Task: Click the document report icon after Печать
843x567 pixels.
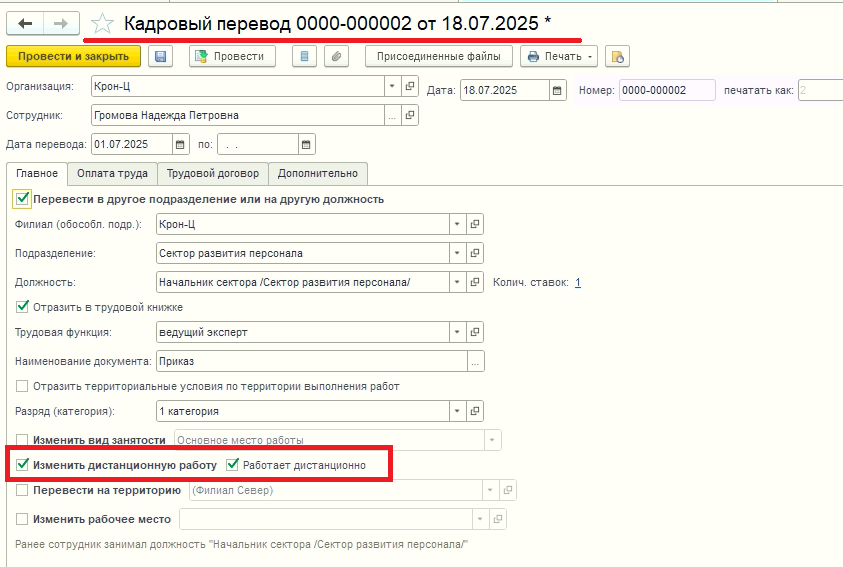Action: point(617,56)
